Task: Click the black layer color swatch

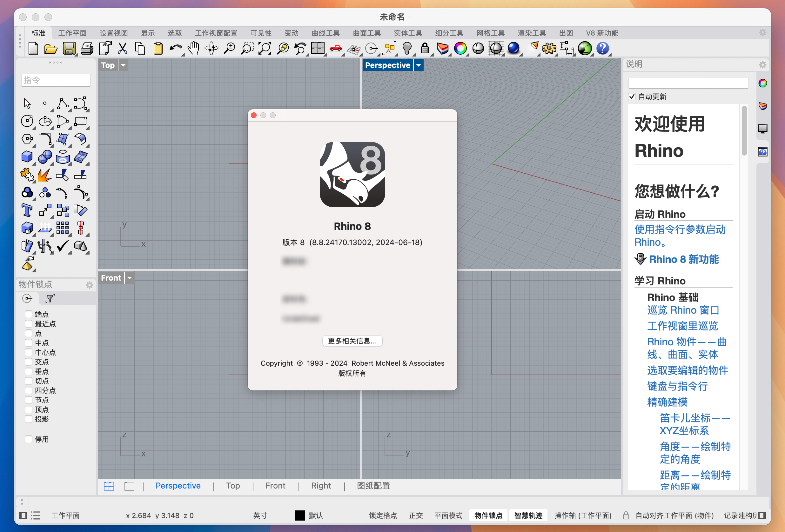Action: point(299,515)
